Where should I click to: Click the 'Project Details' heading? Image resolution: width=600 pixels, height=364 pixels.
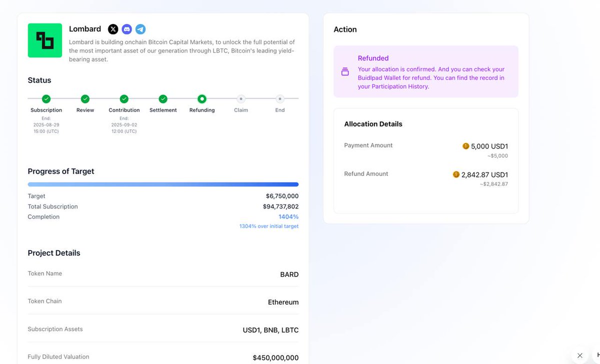(x=54, y=253)
